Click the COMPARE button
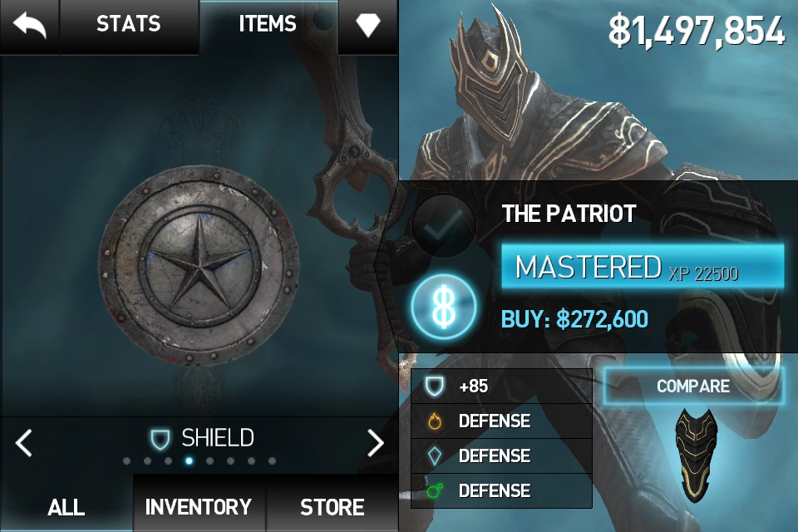 coord(693,386)
